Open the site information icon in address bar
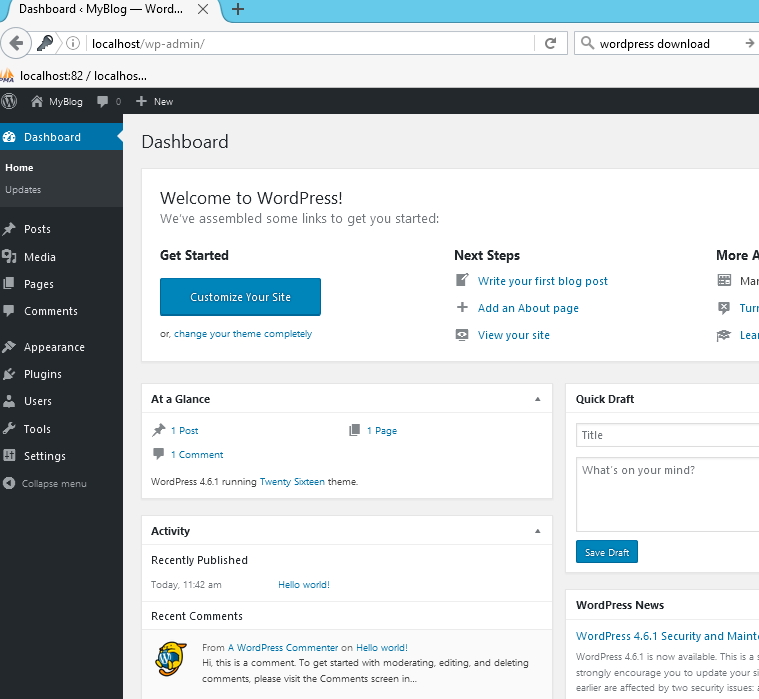This screenshot has height=699, width=759. [x=73, y=44]
